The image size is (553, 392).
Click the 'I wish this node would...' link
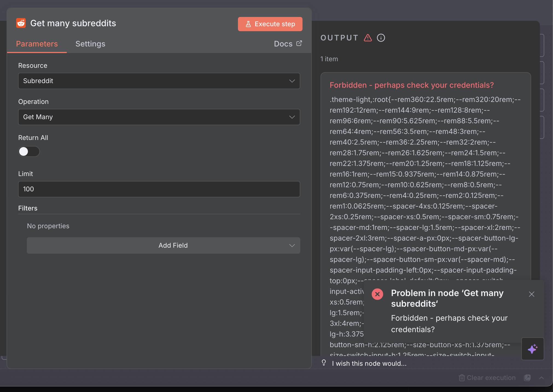pyautogui.click(x=369, y=364)
